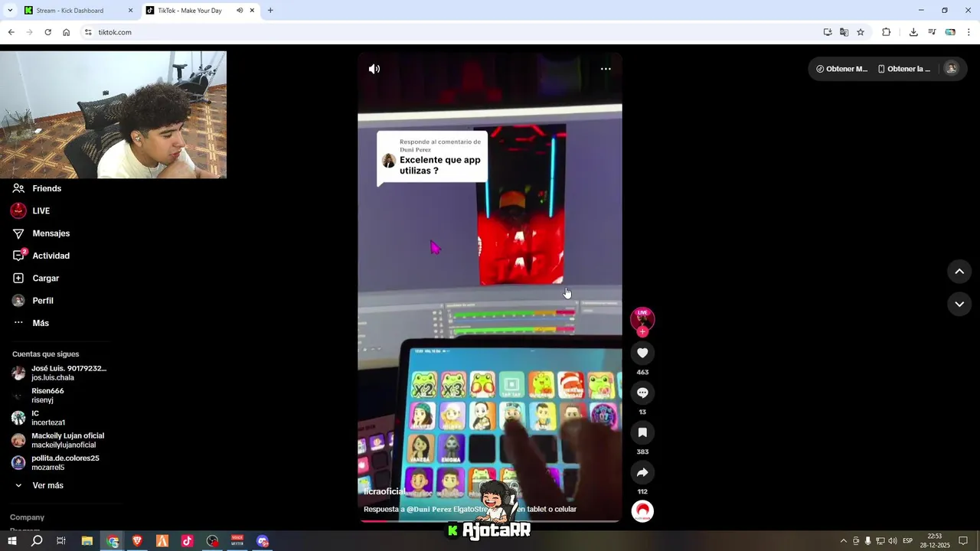Install app icon in address bar
Screen dimensions: 980x551
coord(828,32)
